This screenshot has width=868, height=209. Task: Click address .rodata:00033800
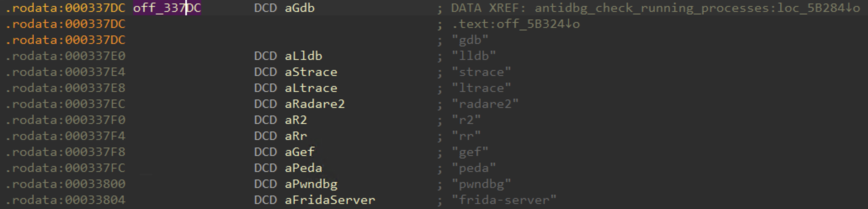tap(66, 184)
